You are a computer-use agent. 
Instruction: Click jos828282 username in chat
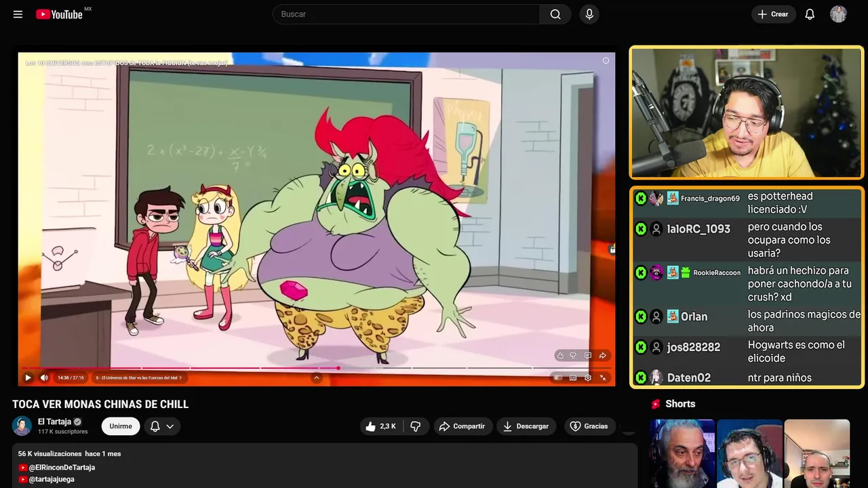694,347
